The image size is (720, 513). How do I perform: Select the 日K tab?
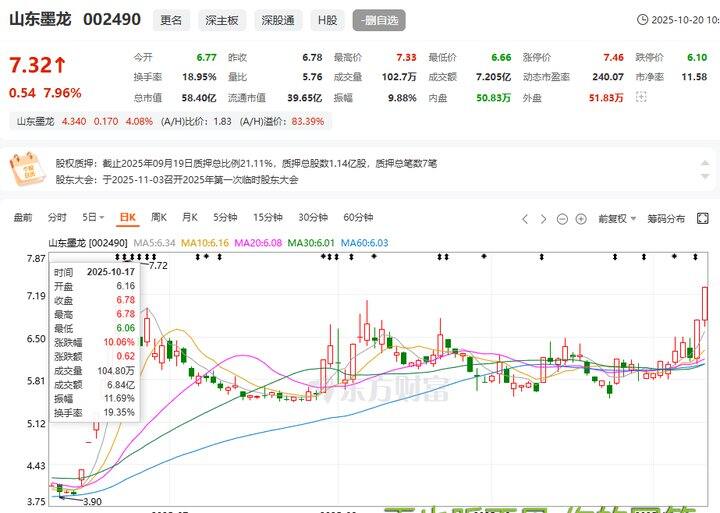click(x=127, y=217)
